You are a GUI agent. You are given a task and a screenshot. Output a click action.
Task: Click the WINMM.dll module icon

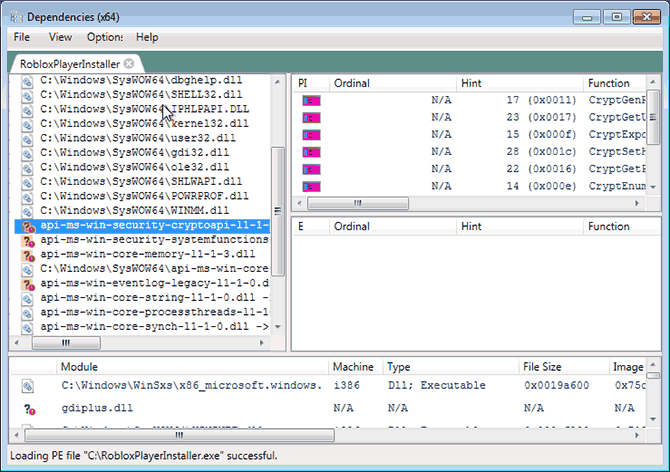27,212
